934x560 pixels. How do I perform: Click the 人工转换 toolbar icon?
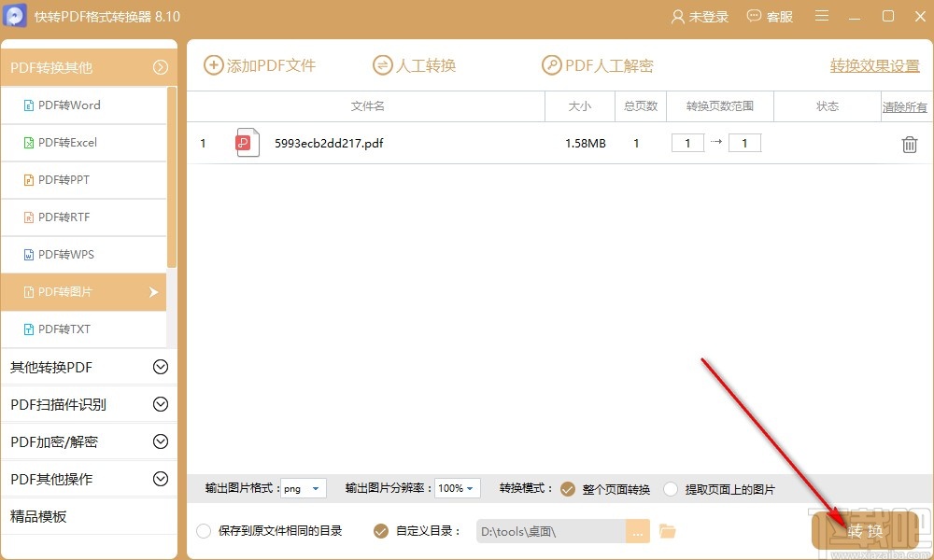pos(383,65)
